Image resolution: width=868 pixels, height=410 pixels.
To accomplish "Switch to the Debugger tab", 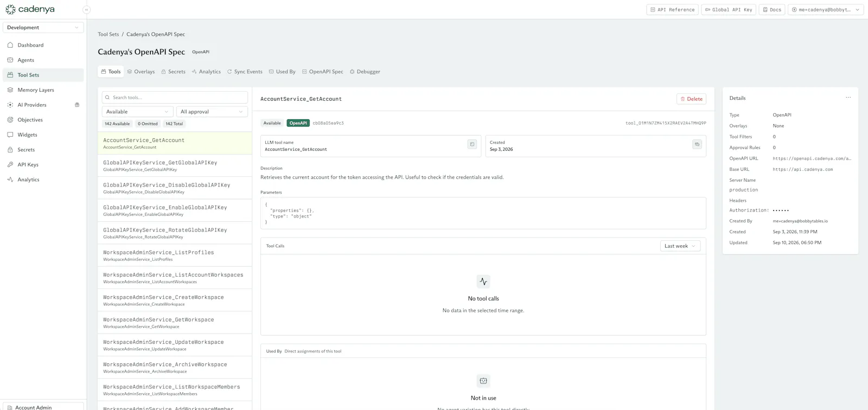I will coord(365,72).
